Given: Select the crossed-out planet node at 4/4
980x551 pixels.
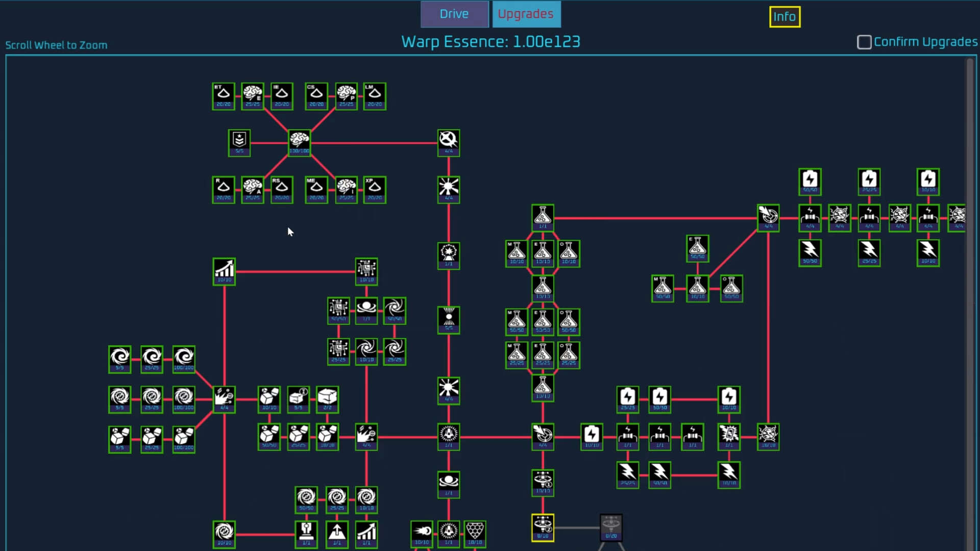Looking at the screenshot, I should pos(448,142).
